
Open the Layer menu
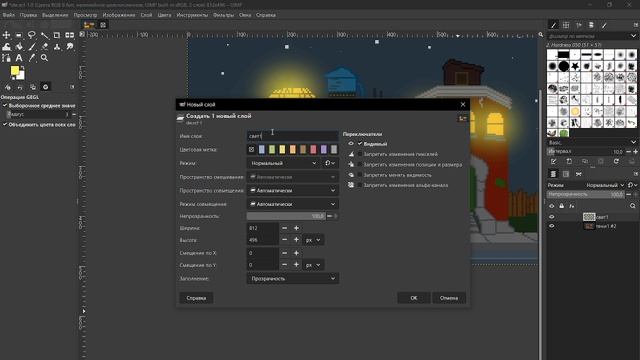pyautogui.click(x=146, y=15)
